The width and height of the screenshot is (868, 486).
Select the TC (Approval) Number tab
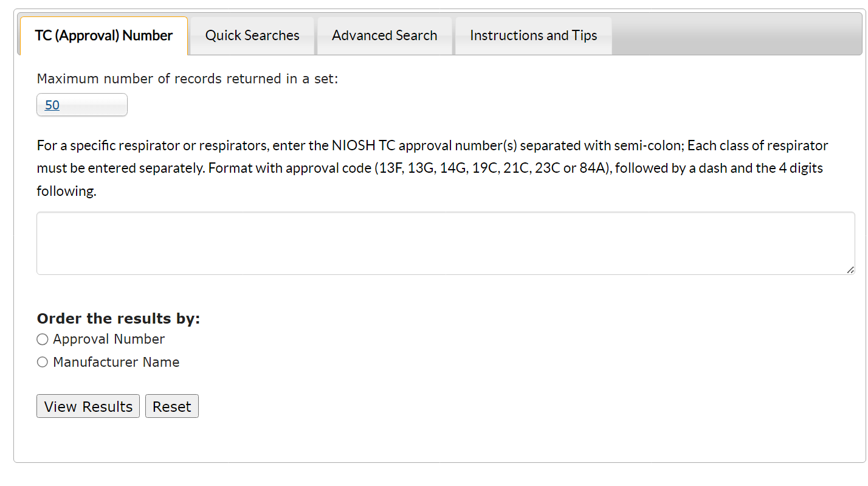pos(103,35)
